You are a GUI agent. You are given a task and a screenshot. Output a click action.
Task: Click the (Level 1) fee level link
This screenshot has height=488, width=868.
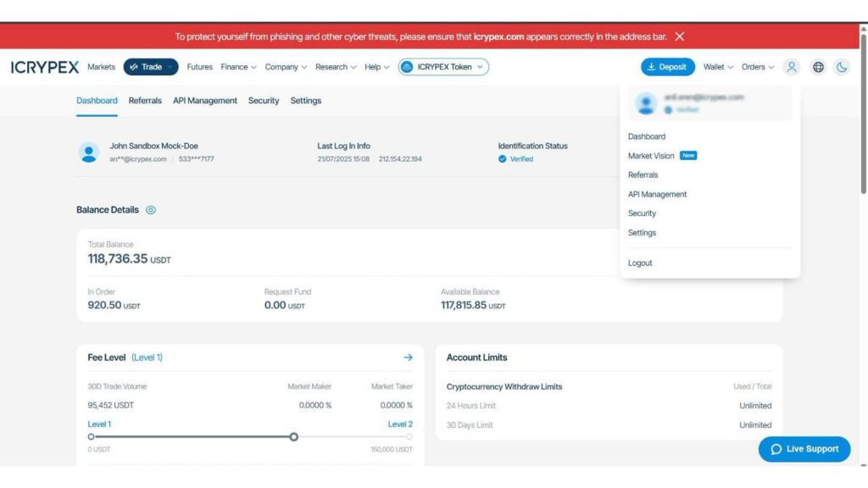[147, 358]
